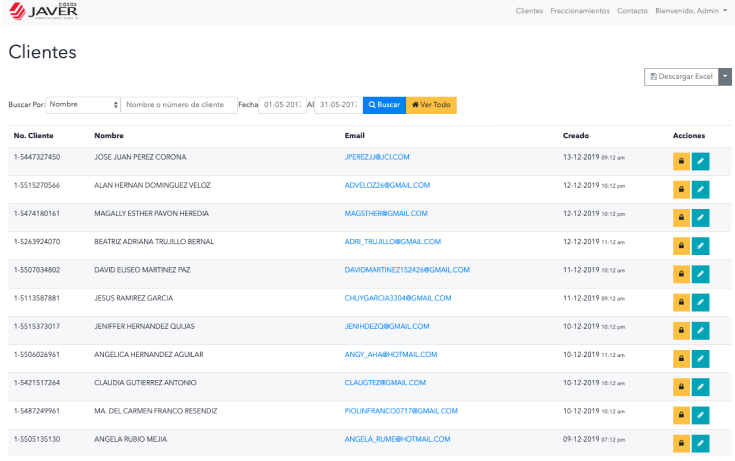
Task: Click lock icon for Jose Juan Perez Corona
Action: tap(681, 161)
